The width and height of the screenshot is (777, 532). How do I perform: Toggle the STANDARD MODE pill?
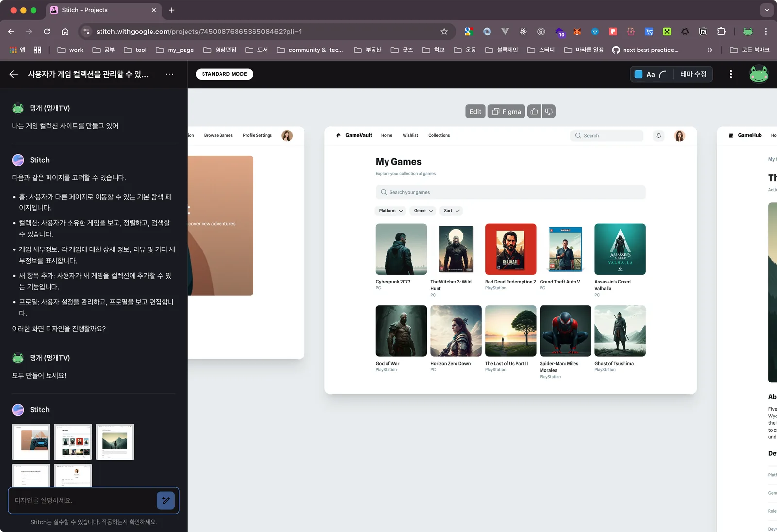click(x=224, y=74)
